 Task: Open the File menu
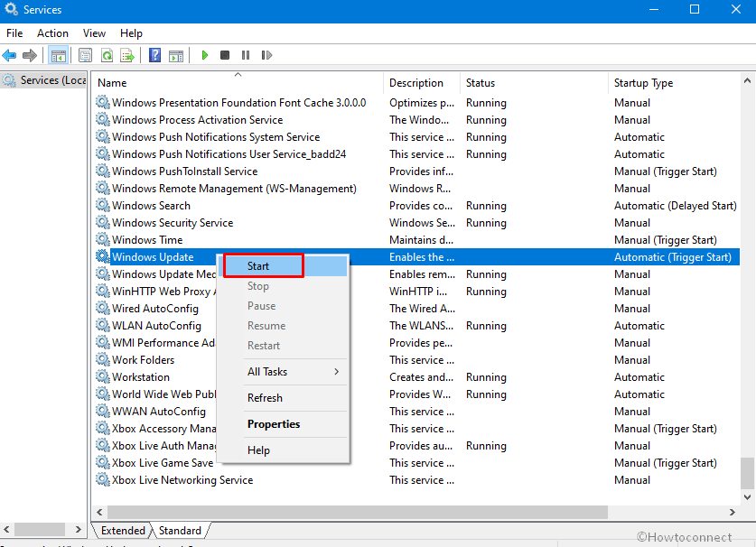click(14, 33)
